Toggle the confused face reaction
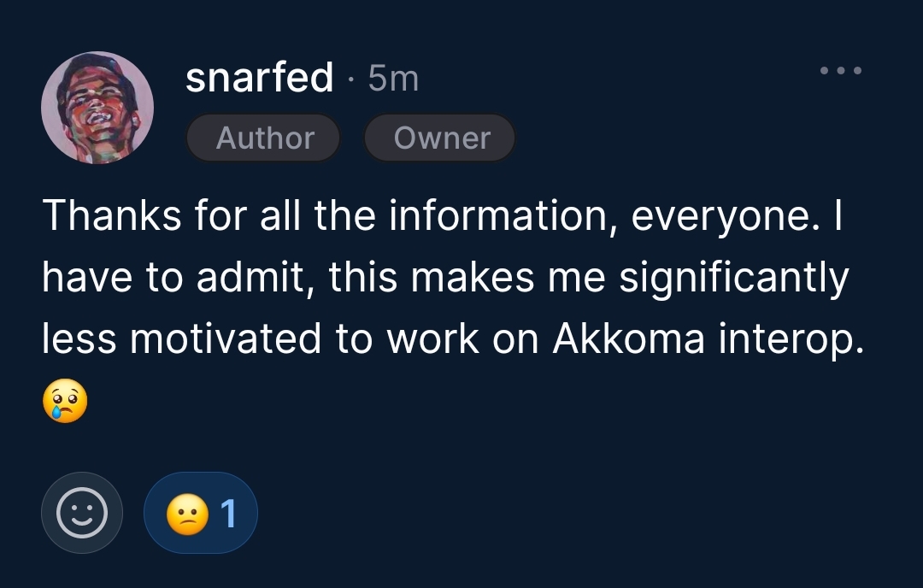The image size is (923, 588). 201,513
